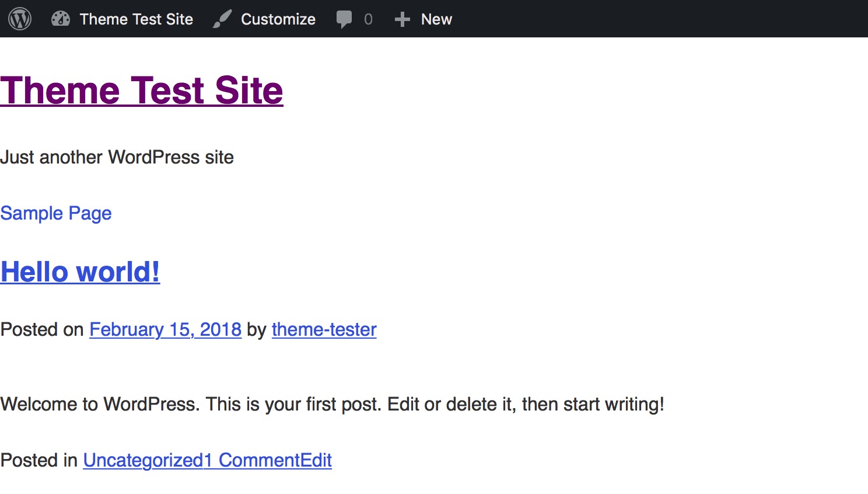The width and height of the screenshot is (868, 494).
Task: Open the Theme Test Site admin bar menu
Action: click(136, 19)
